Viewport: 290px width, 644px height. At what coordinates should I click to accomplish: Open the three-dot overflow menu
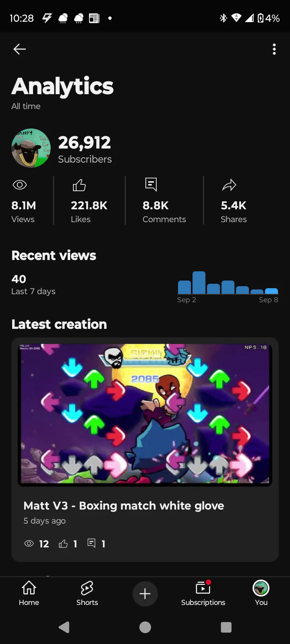274,49
